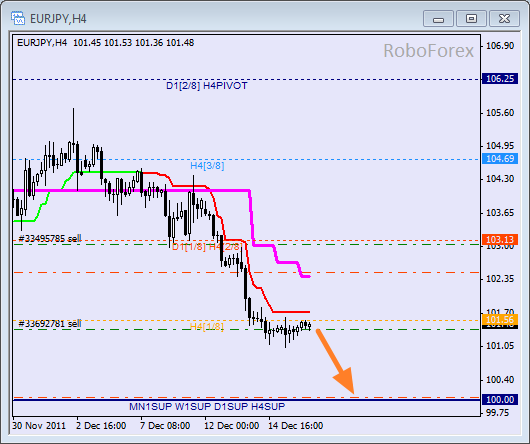Click the H4[1/8] level label
Viewport: 530px width, 444px height.
pos(207,326)
